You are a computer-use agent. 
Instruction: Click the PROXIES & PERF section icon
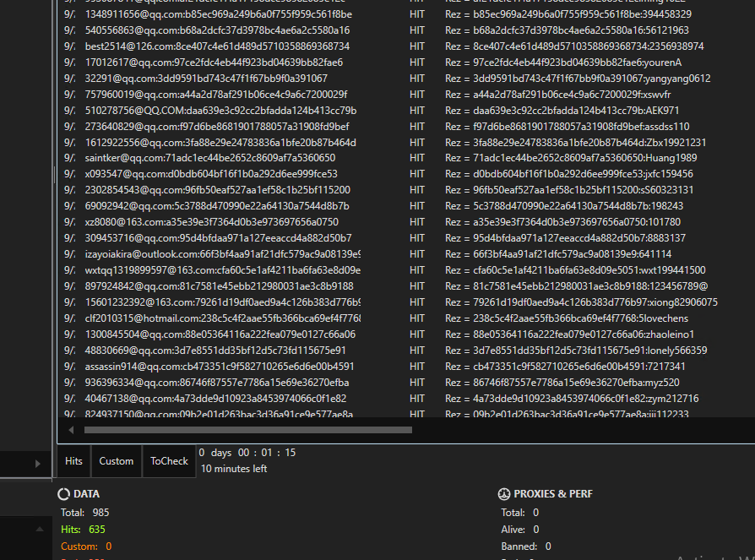click(503, 494)
